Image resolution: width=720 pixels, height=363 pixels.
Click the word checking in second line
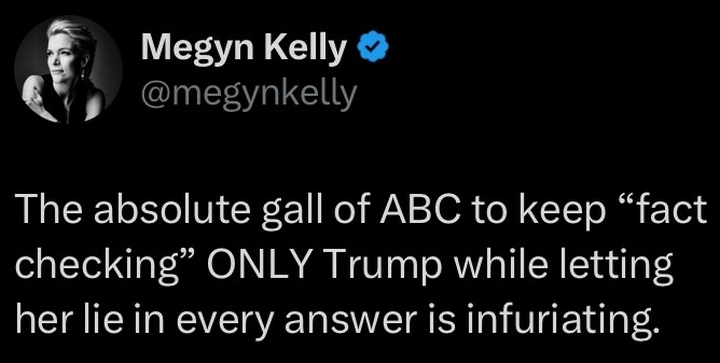(109, 268)
